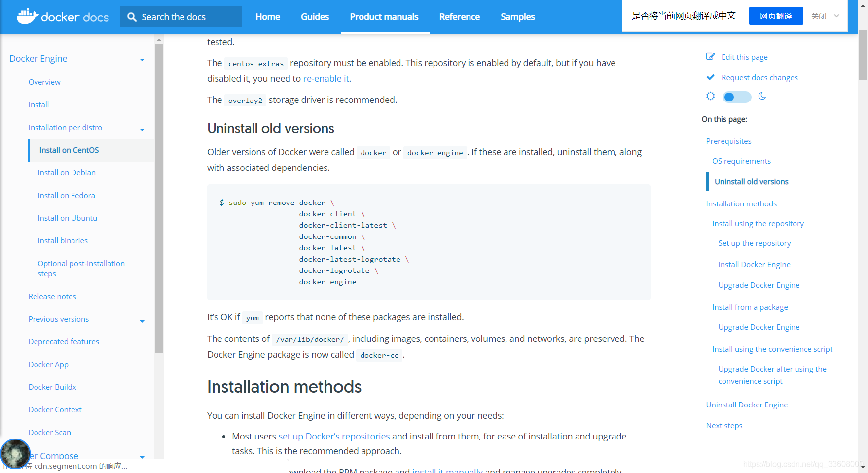Click the sidebar scroll-up arrow
The image size is (868, 473).
coord(159,39)
